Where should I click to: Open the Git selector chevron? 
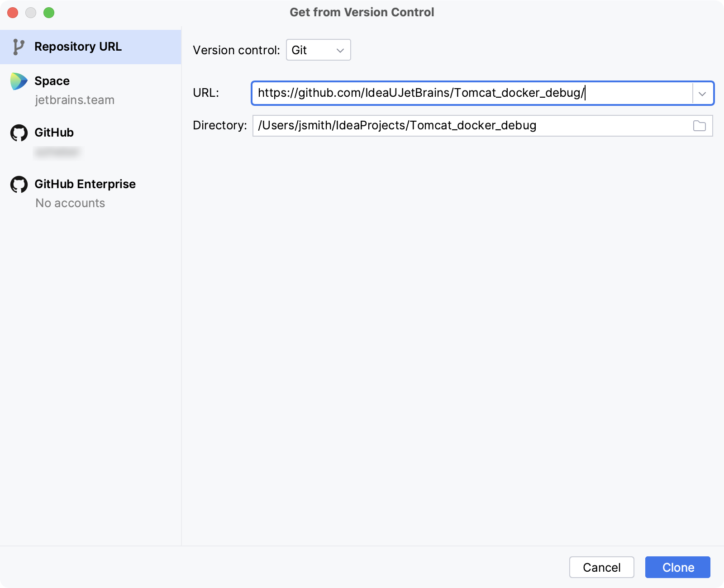[x=339, y=51]
